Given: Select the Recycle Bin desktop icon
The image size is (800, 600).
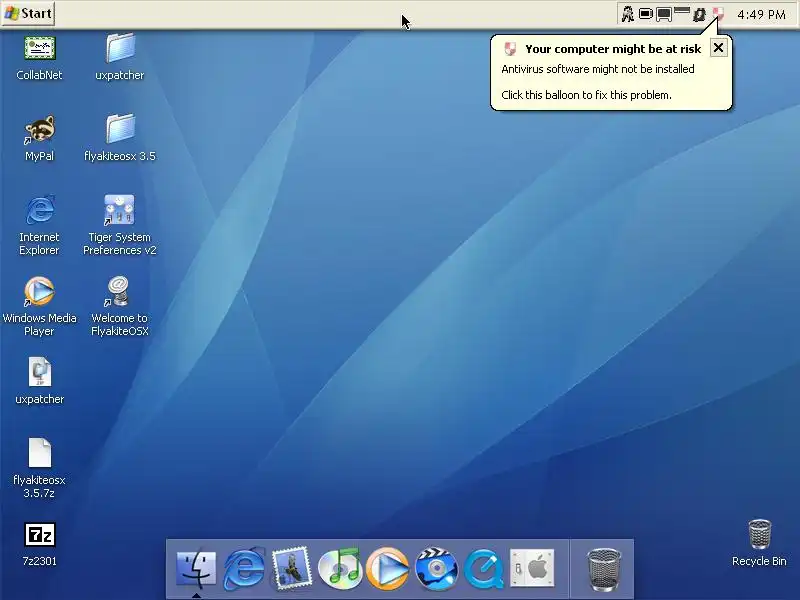Looking at the screenshot, I should [759, 543].
